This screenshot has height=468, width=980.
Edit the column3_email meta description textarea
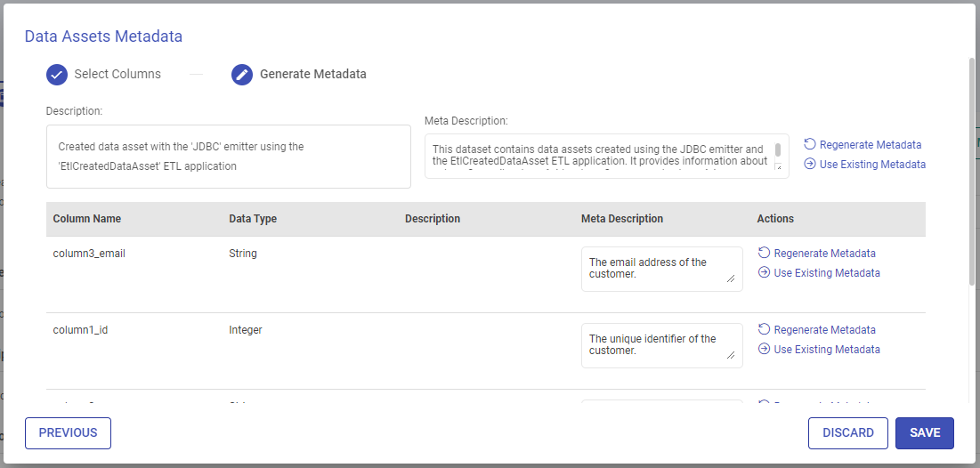click(660, 269)
